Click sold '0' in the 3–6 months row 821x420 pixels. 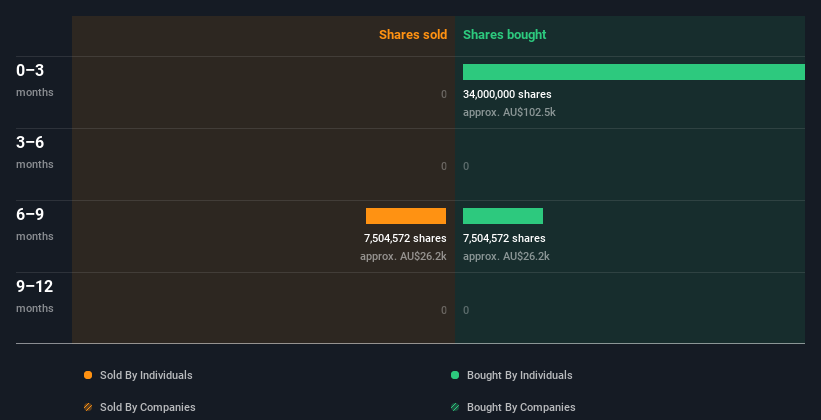443,166
